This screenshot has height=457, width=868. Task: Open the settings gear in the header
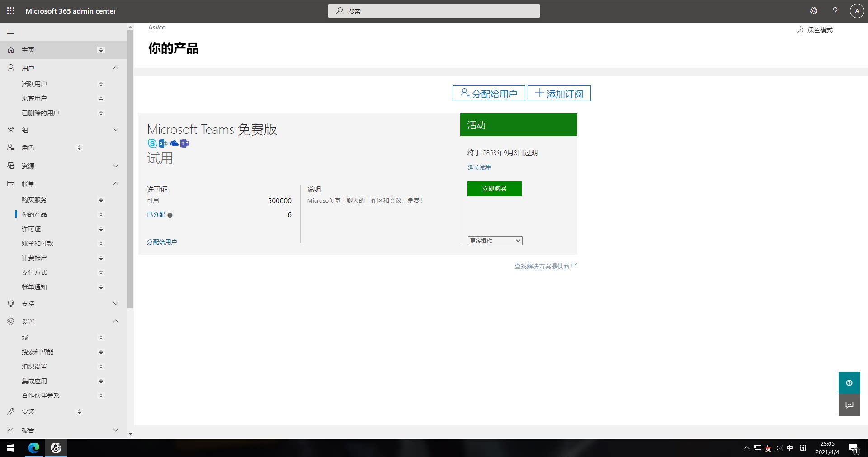coord(814,11)
